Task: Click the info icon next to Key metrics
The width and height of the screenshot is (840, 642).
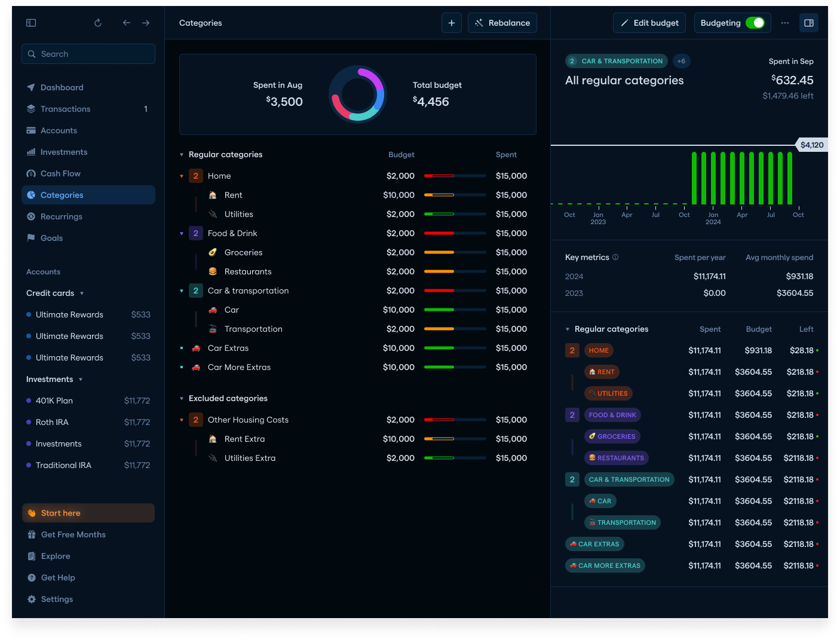Action: pyautogui.click(x=615, y=257)
